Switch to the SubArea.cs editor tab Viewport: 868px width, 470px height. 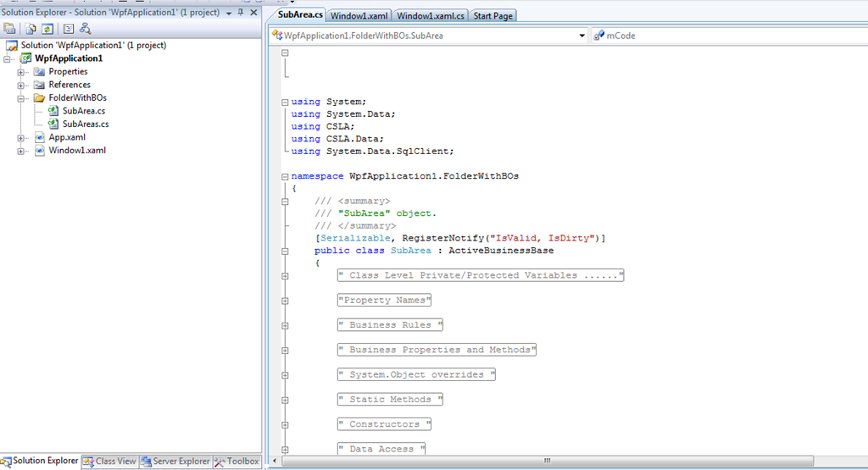tap(299, 15)
